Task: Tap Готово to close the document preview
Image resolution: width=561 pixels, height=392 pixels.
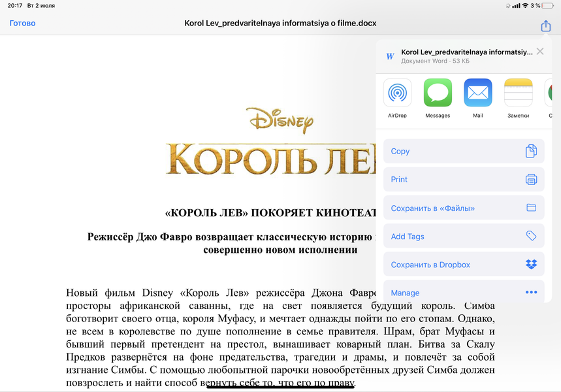Action: (x=22, y=24)
